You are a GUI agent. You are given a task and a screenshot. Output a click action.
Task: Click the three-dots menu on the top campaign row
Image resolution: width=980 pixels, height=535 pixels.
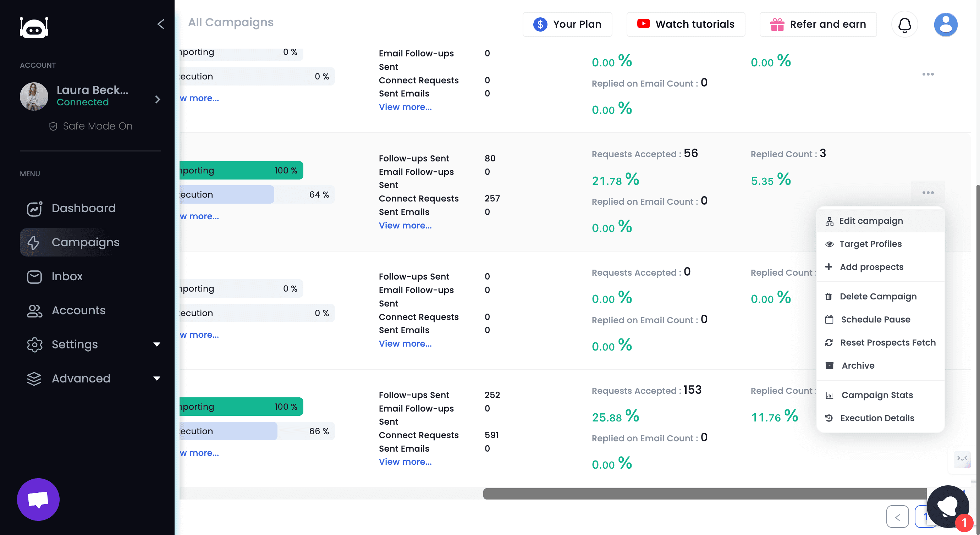tap(928, 74)
